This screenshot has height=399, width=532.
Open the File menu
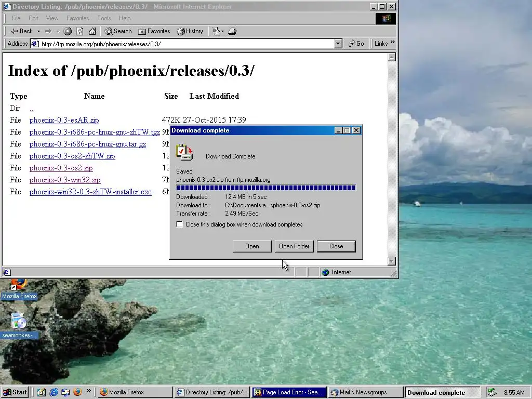[16, 18]
